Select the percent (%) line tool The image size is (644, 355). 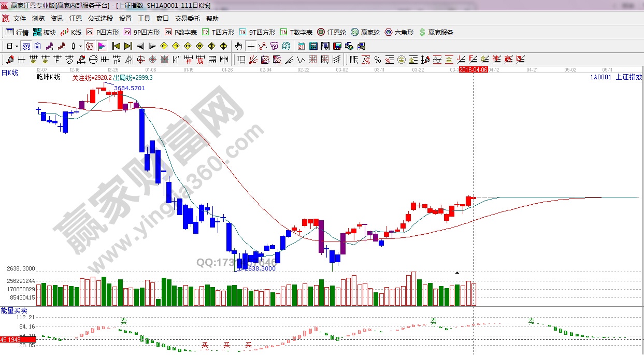pos(378,60)
